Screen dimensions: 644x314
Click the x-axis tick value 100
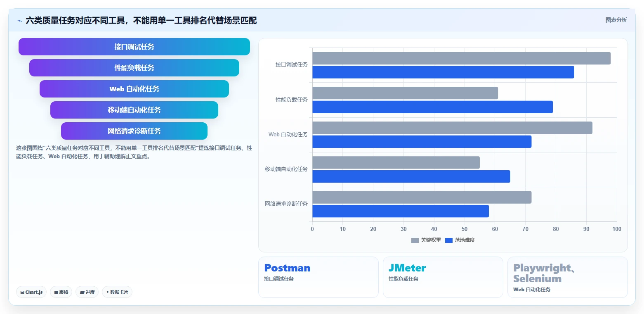click(617, 229)
